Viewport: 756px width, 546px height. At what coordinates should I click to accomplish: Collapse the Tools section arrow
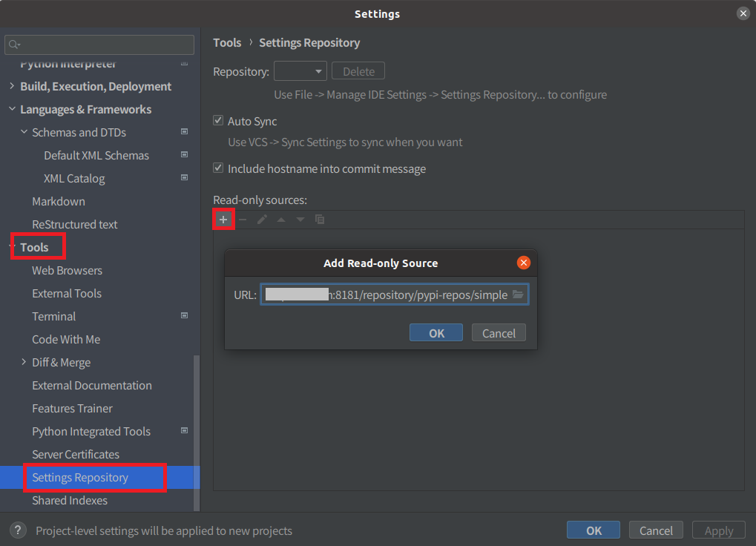click(12, 247)
